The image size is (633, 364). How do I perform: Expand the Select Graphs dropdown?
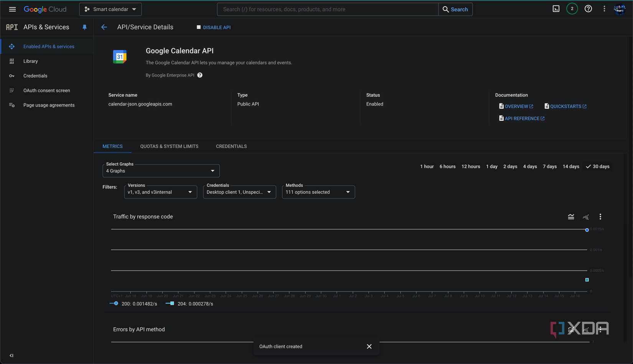click(x=161, y=171)
